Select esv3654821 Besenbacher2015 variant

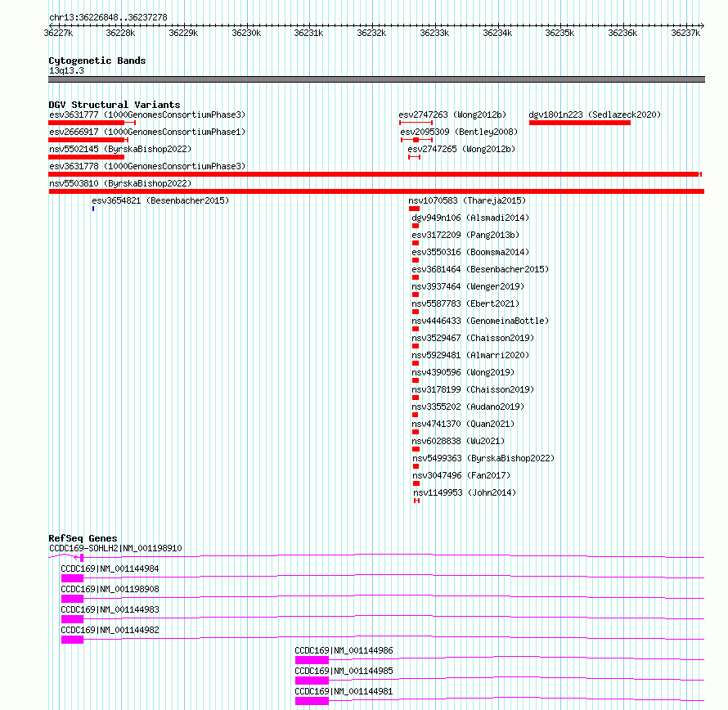pos(160,200)
